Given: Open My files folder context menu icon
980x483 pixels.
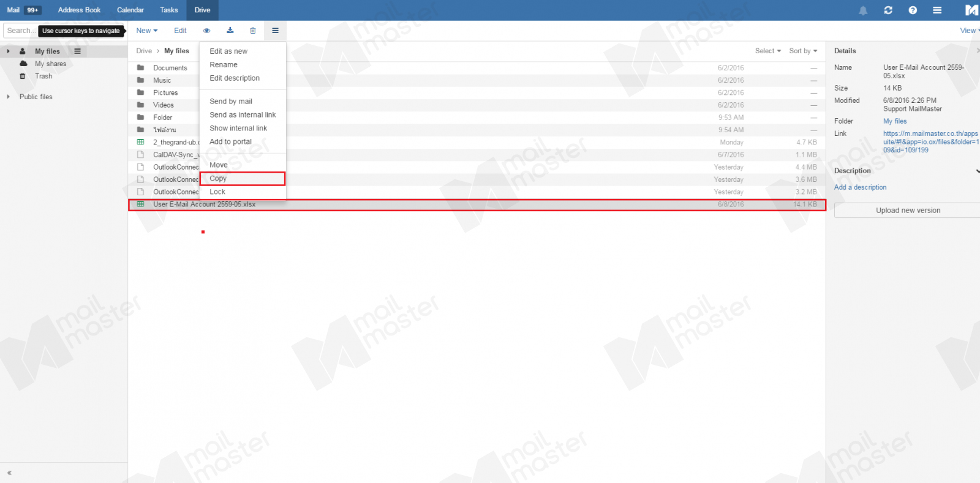Looking at the screenshot, I should click(77, 51).
